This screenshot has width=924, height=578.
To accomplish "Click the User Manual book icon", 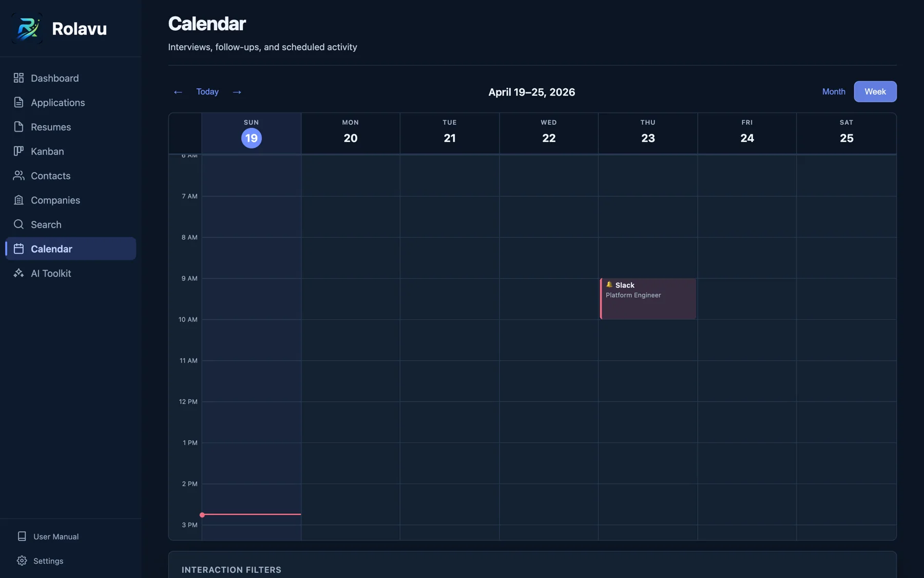I will 22,536.
